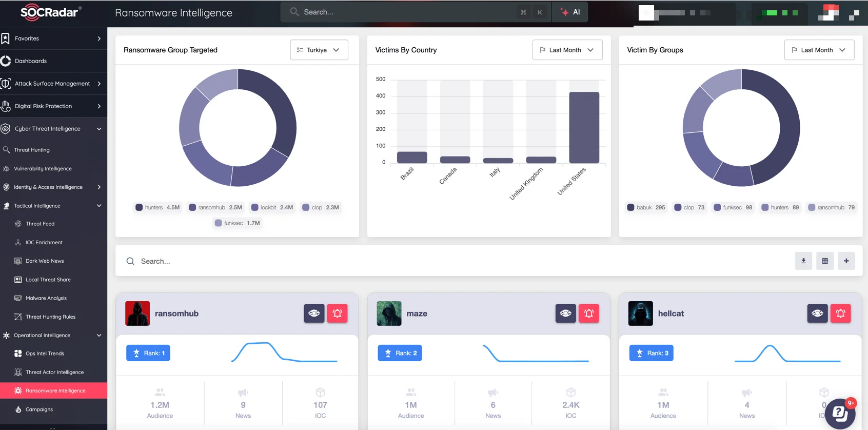Click the download icon beside the search bar
The image size is (868, 430).
click(803, 261)
